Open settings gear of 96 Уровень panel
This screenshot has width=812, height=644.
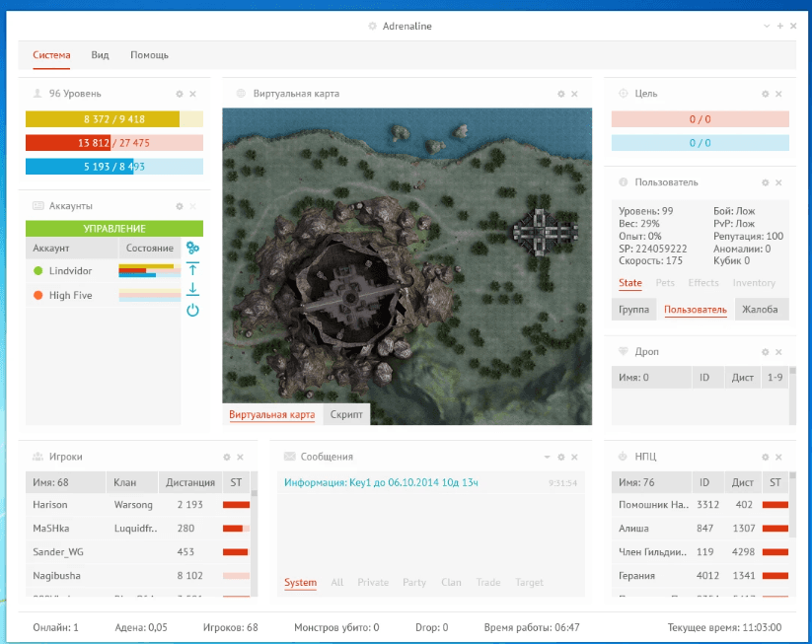pos(180,94)
